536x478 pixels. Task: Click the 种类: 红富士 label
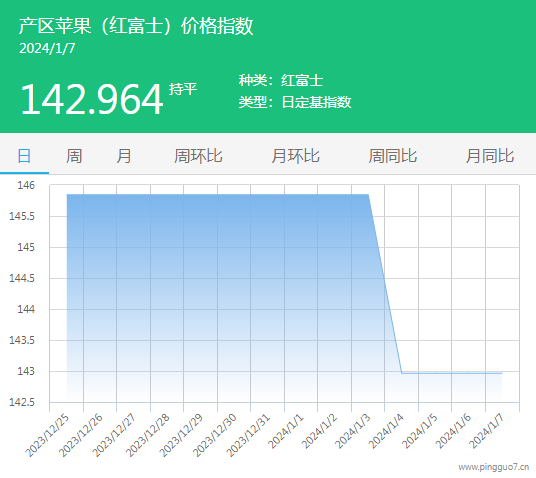click(x=281, y=81)
